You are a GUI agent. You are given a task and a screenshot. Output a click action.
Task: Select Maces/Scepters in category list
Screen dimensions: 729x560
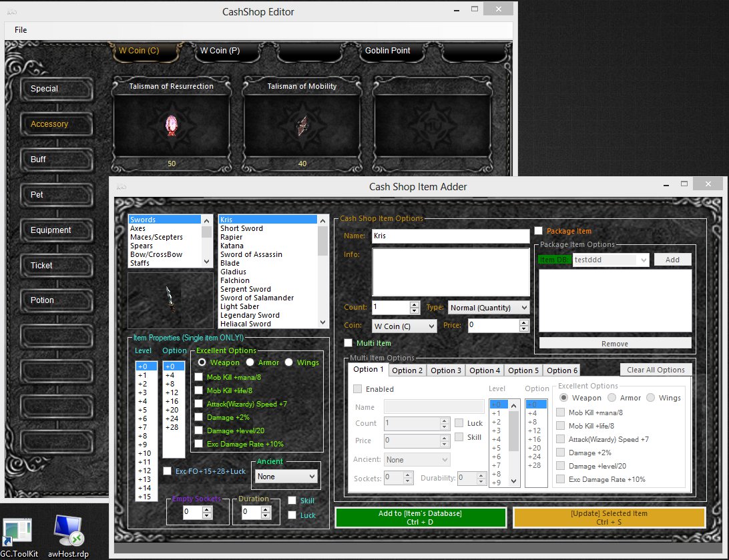pyautogui.click(x=165, y=237)
